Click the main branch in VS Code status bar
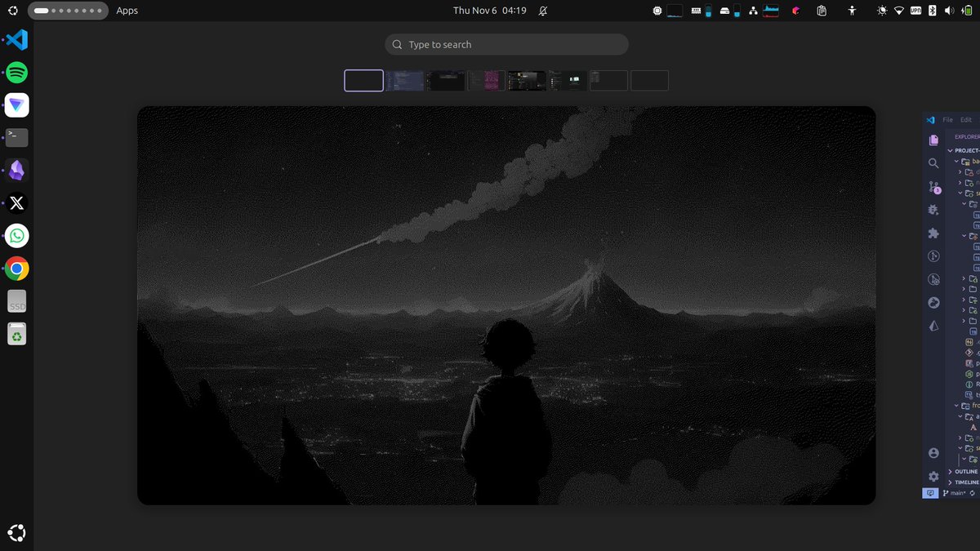The image size is (980, 551). pyautogui.click(x=955, y=493)
